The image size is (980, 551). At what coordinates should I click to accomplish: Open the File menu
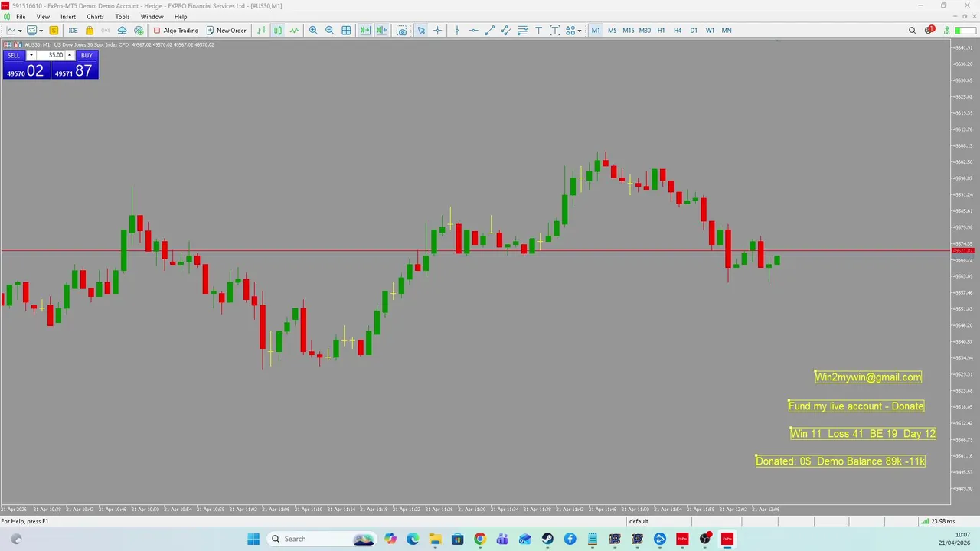21,17
